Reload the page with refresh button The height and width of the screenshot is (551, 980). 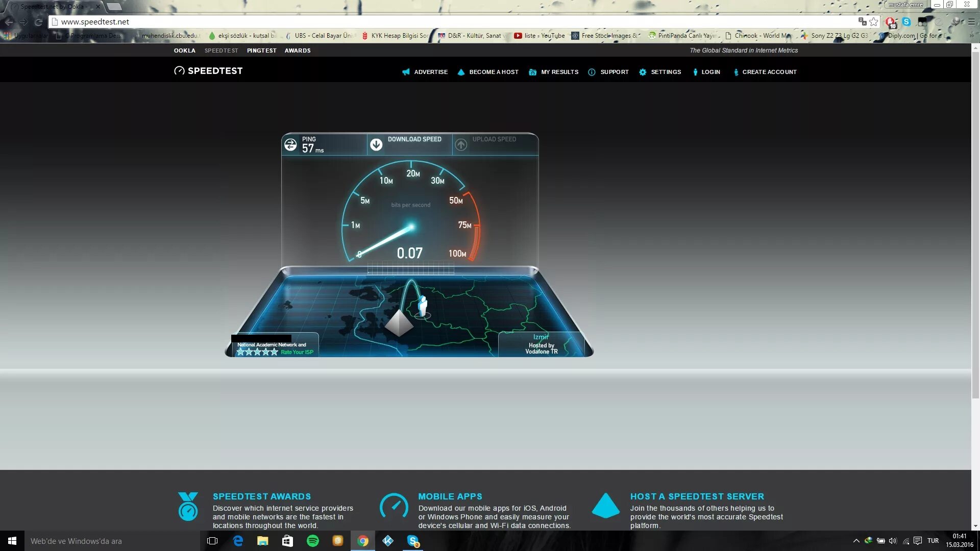[38, 22]
